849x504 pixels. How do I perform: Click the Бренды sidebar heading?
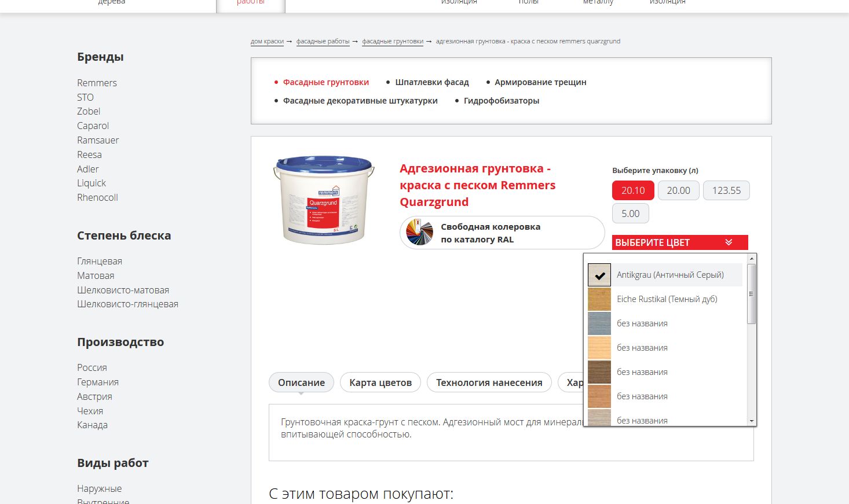[100, 57]
